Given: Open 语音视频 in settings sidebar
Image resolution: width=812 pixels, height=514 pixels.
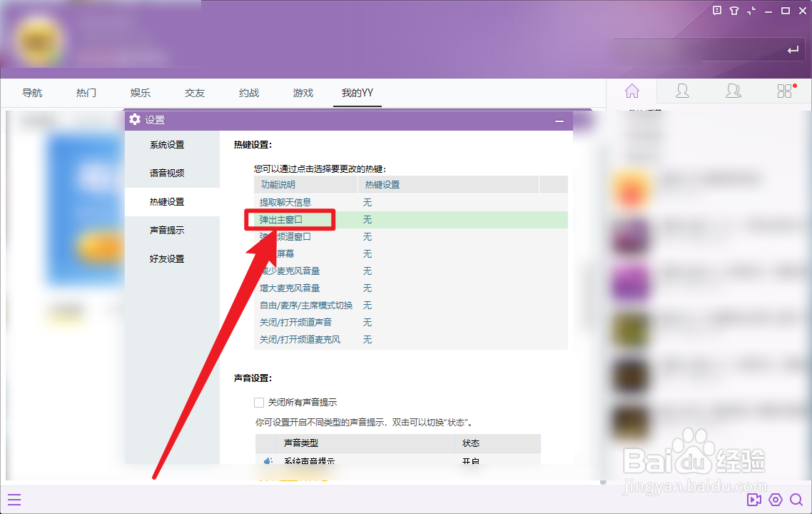Looking at the screenshot, I should coord(167,173).
